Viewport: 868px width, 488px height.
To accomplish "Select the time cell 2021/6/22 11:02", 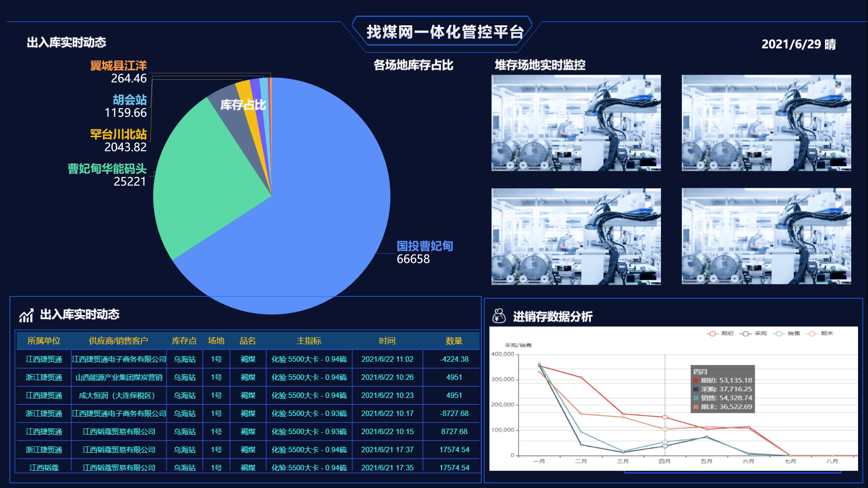I will (x=387, y=359).
